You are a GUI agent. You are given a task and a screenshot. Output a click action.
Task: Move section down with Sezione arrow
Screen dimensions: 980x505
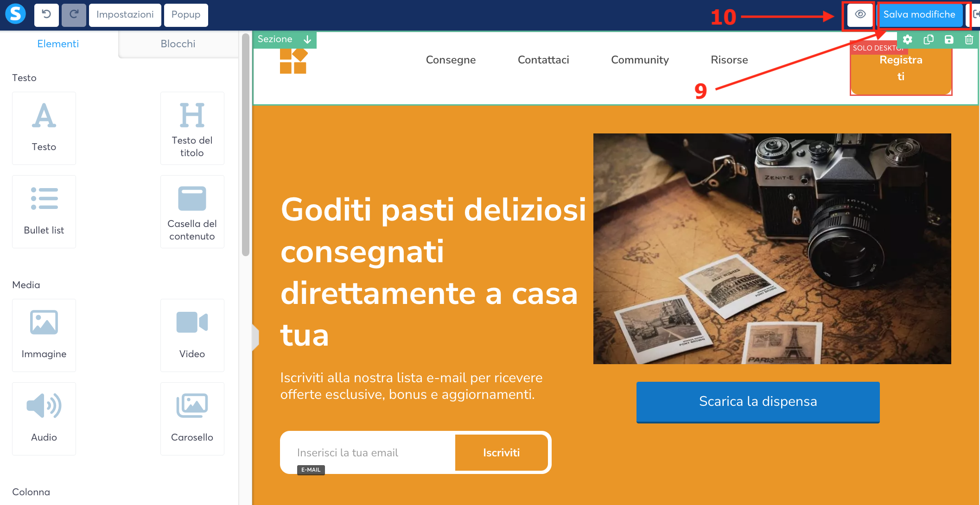coord(307,40)
